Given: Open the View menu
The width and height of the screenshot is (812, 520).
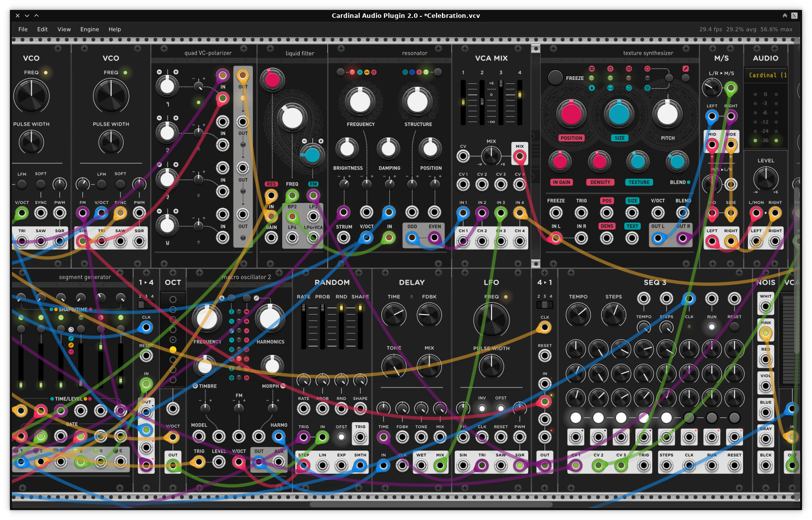Looking at the screenshot, I should pyautogui.click(x=64, y=29).
